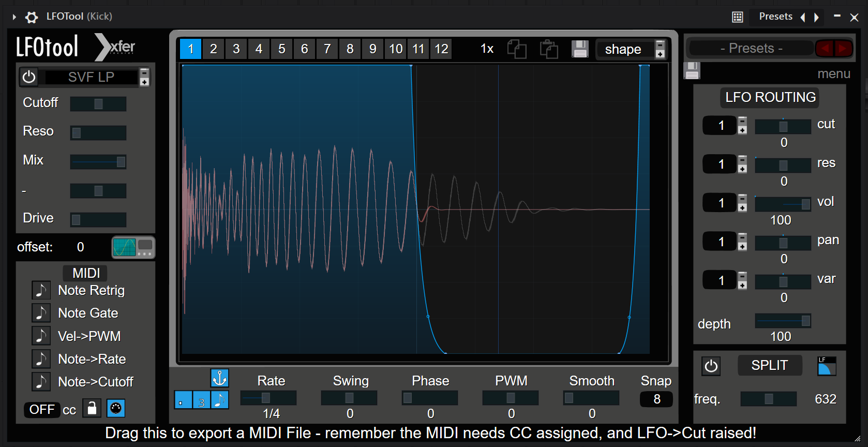Select LFO graph tab 8
Screen dimensions: 868x447
350,49
